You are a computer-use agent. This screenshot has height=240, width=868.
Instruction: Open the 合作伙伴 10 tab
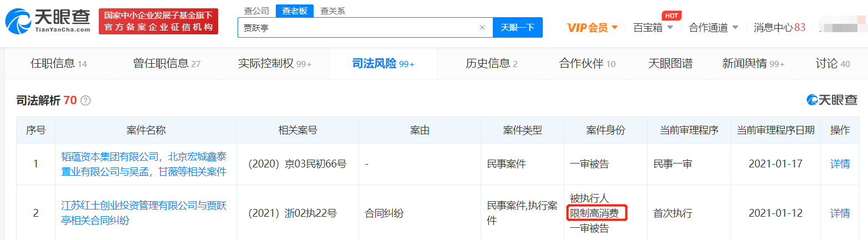(x=587, y=64)
